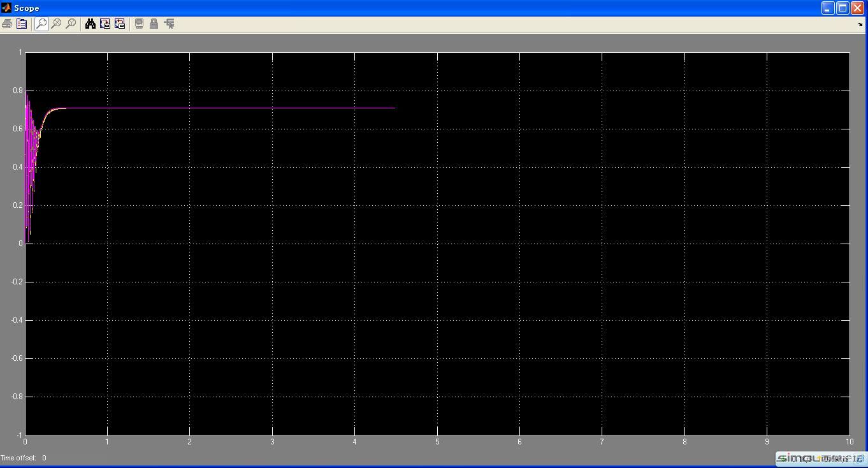The width and height of the screenshot is (868, 468).
Task: Save current axes settings
Action: (x=105, y=24)
